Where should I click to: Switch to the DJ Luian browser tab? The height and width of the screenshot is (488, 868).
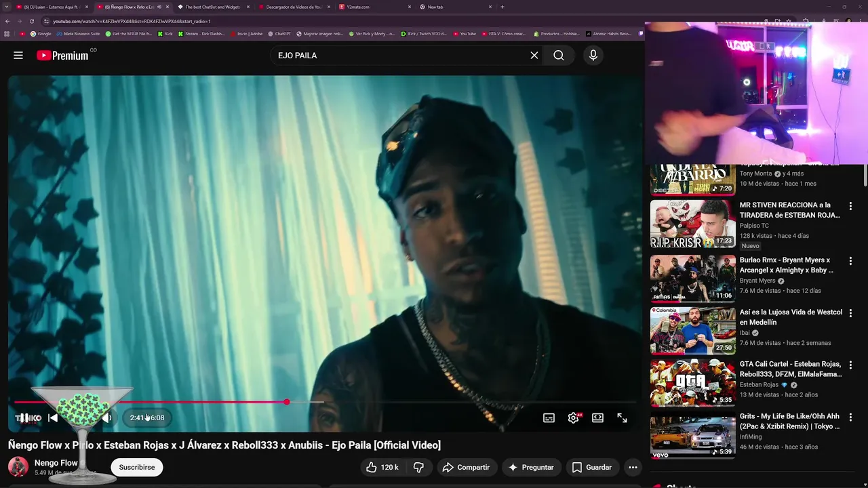coord(52,7)
